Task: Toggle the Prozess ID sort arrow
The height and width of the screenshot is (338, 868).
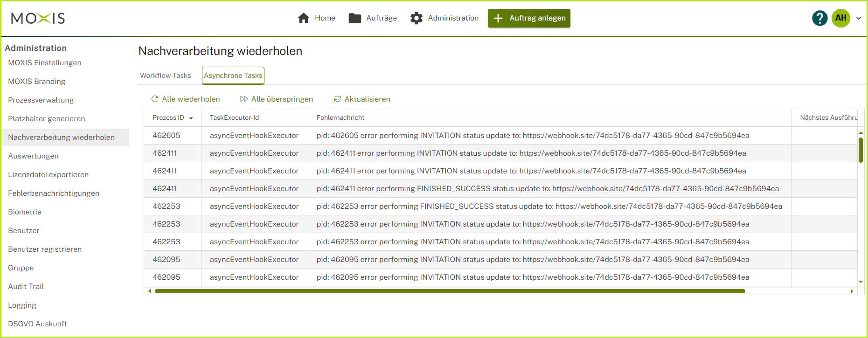Action: click(x=191, y=118)
